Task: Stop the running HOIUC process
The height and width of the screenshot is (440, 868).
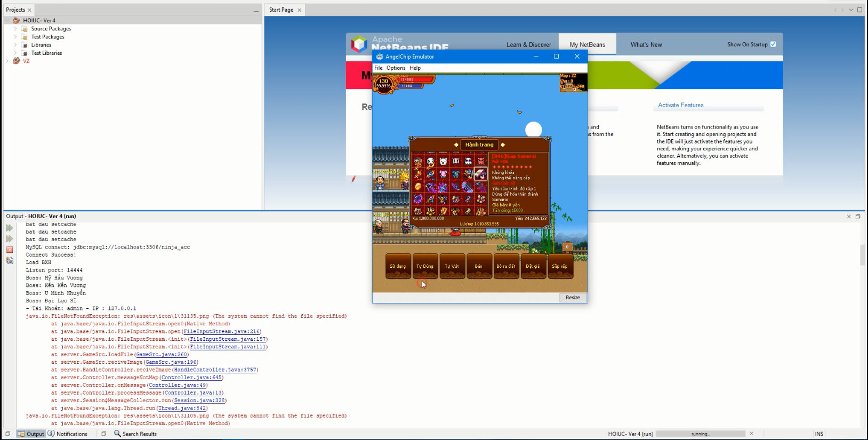Action: tap(9, 250)
